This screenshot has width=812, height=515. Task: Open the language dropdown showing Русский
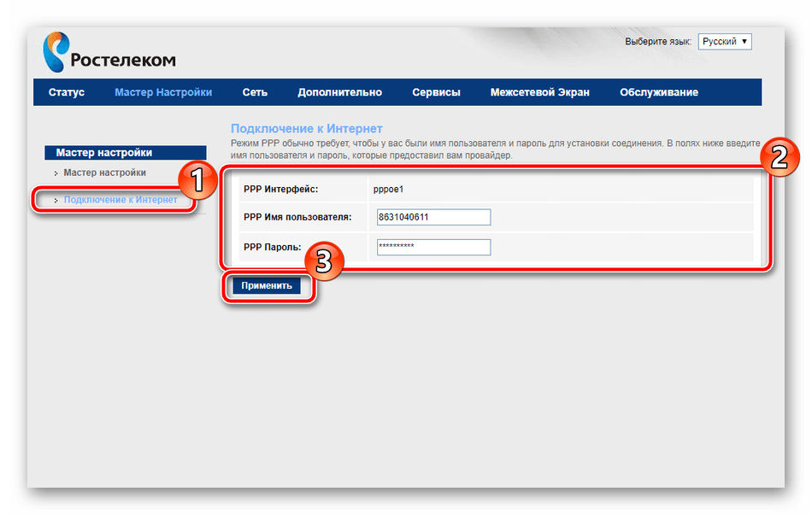coord(724,42)
